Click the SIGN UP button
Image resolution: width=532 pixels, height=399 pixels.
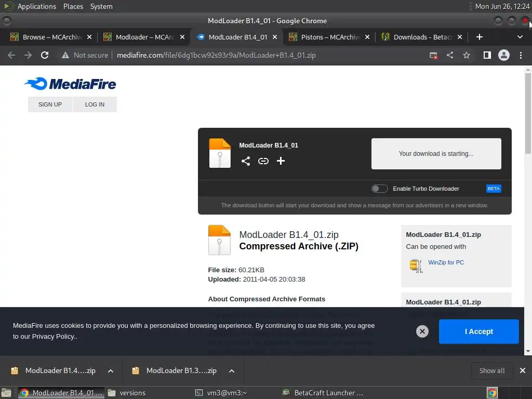click(x=50, y=104)
